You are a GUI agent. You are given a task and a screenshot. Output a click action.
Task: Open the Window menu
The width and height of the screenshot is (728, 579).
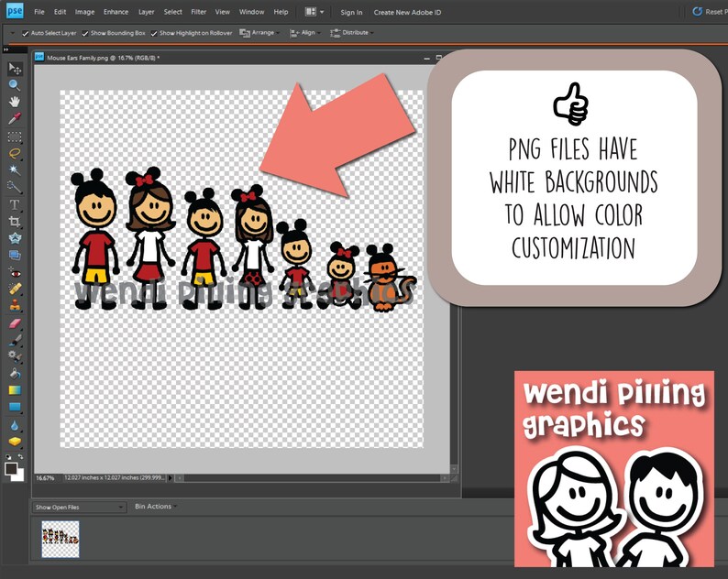(251, 12)
